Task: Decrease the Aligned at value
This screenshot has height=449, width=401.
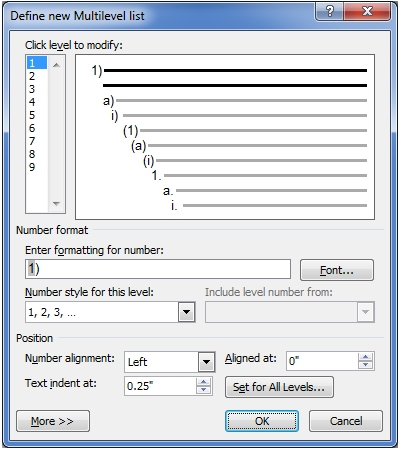Action: [366, 365]
